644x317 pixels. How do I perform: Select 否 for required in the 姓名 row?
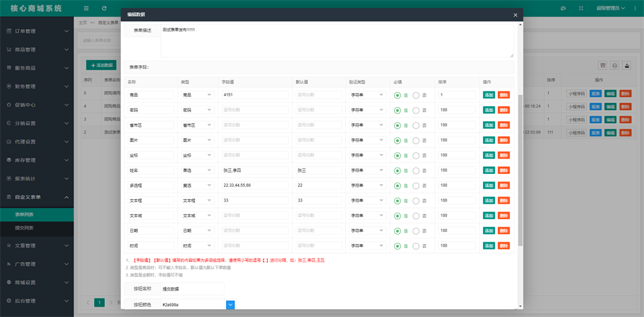coord(416,171)
